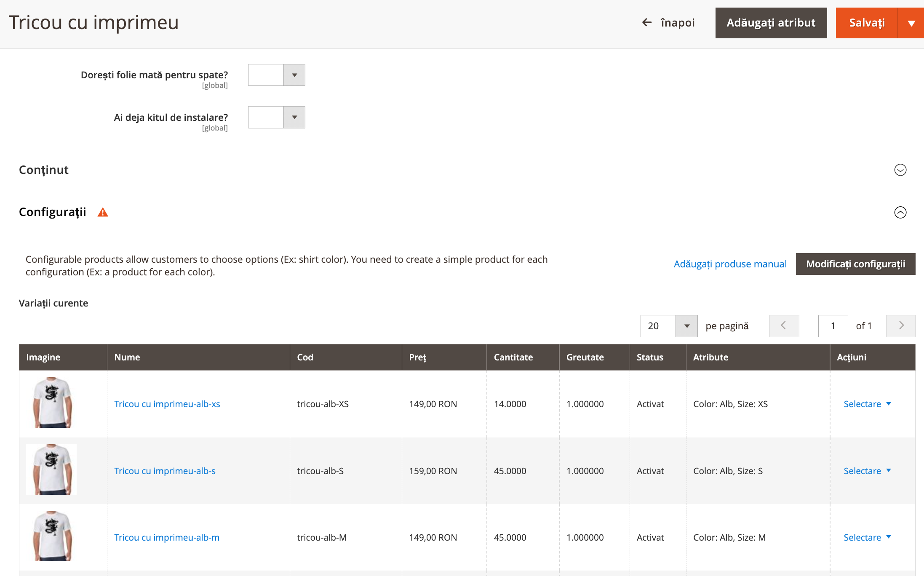Open the Tricou cu imprimeu-alb-m product link
924x576 pixels.
pyautogui.click(x=167, y=537)
